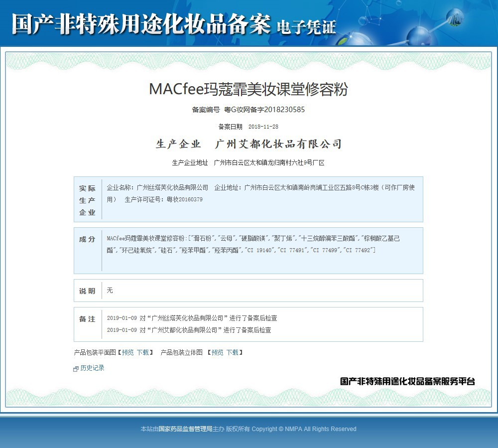The width and height of the screenshot is (498, 448).
Task: Click the 企业名称 广州丝塔芙化妆品有限公司 text
Action: [x=157, y=187]
